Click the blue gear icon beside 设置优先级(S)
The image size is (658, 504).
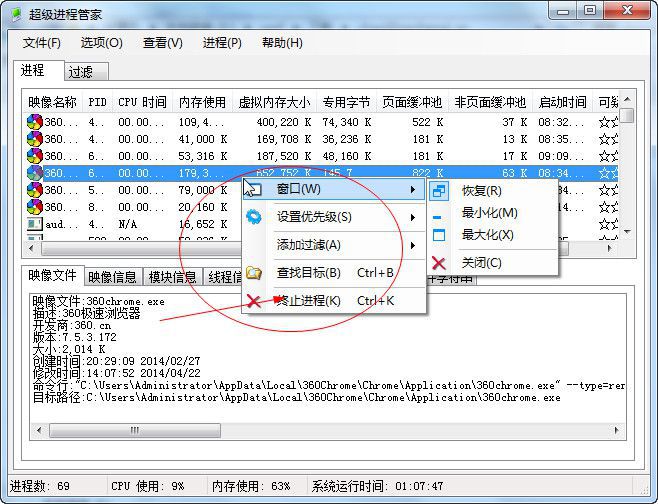tap(254, 217)
